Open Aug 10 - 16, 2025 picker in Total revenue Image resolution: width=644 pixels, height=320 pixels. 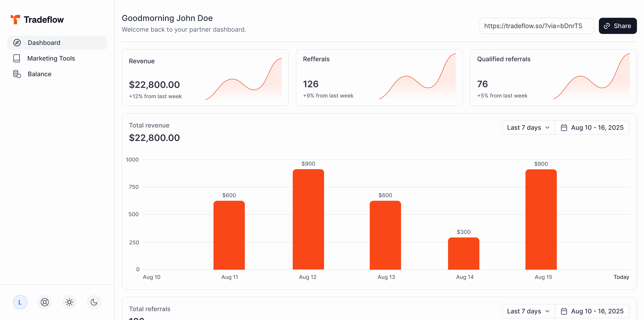[x=592, y=128]
